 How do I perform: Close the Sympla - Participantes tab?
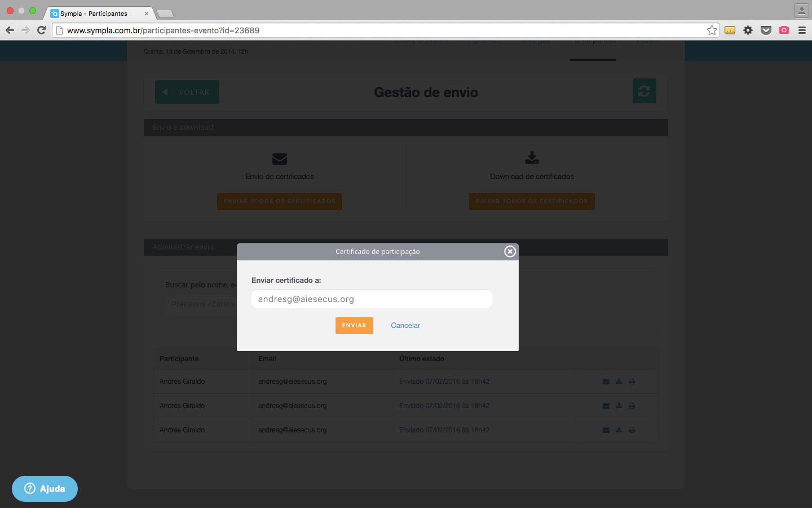click(147, 14)
